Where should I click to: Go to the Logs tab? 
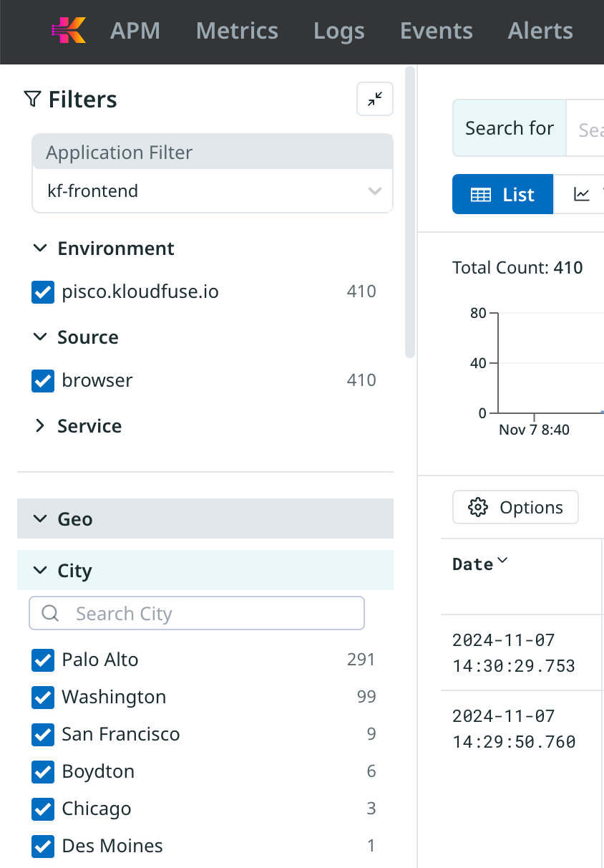[x=338, y=32]
